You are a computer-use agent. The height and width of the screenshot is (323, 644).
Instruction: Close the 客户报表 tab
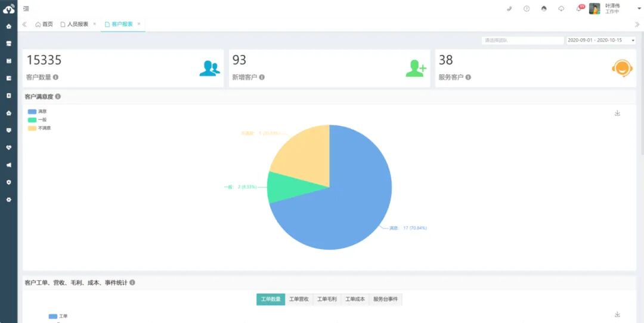139,24
